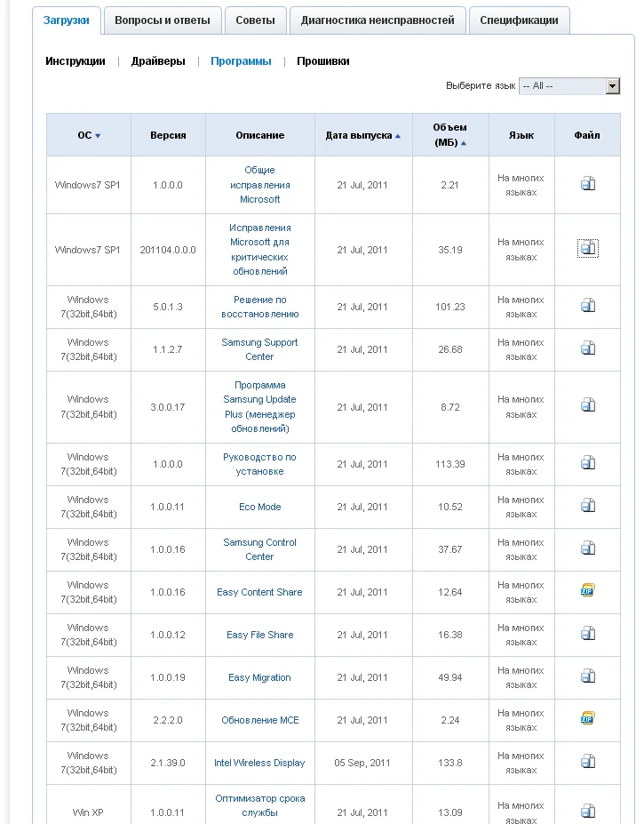Open the Диагностика неисправностей tab
This screenshot has height=824, width=644.
378,20
